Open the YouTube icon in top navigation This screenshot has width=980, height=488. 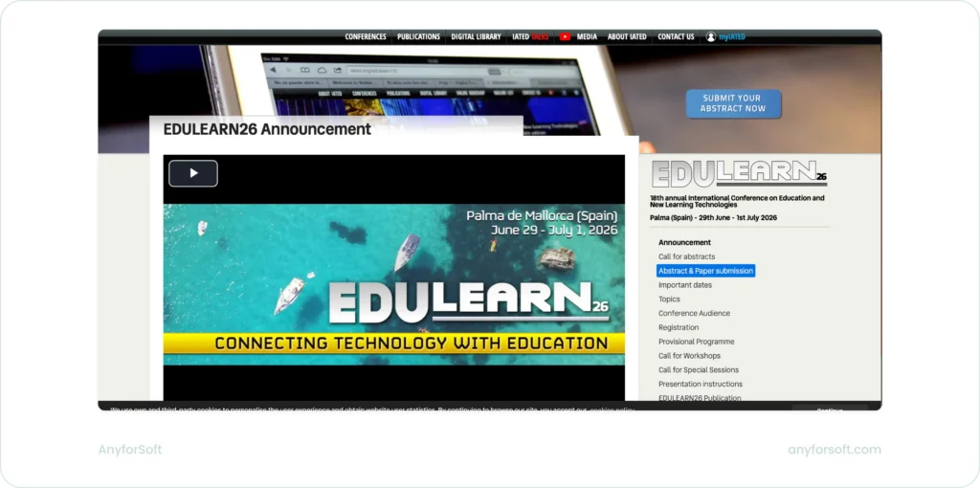(x=565, y=37)
